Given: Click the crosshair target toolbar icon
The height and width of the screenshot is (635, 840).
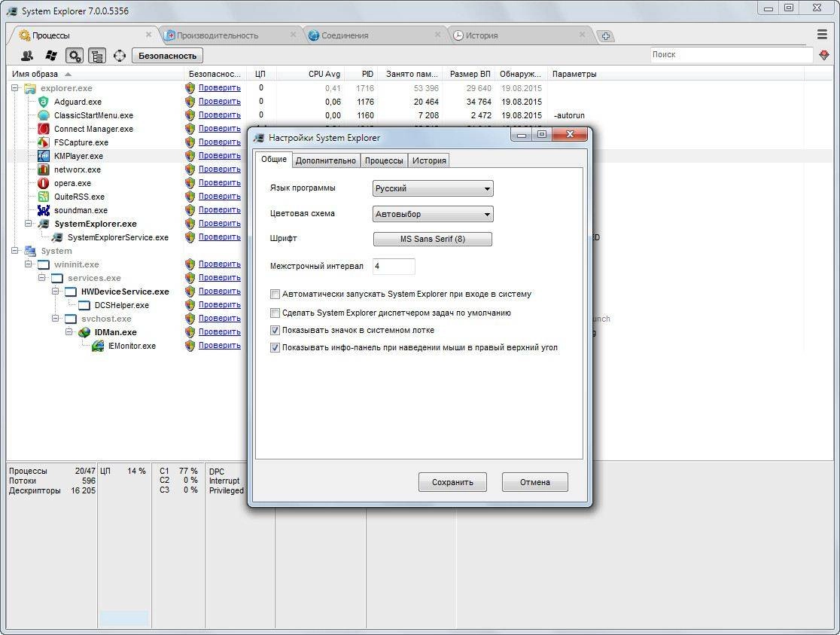Looking at the screenshot, I should pos(120,55).
